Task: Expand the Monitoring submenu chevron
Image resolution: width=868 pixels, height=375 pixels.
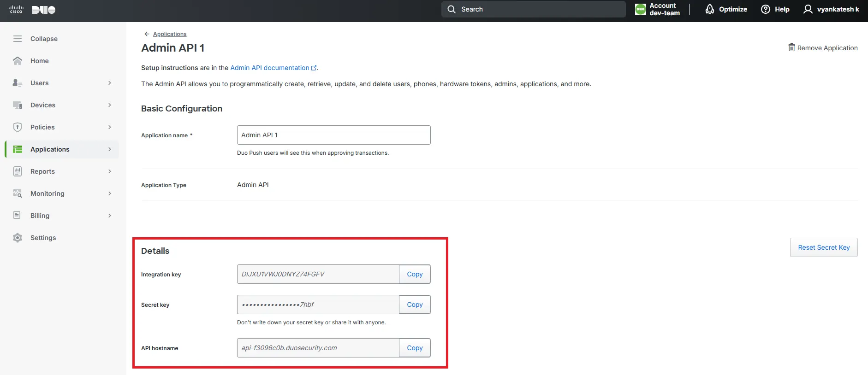Action: [x=110, y=193]
